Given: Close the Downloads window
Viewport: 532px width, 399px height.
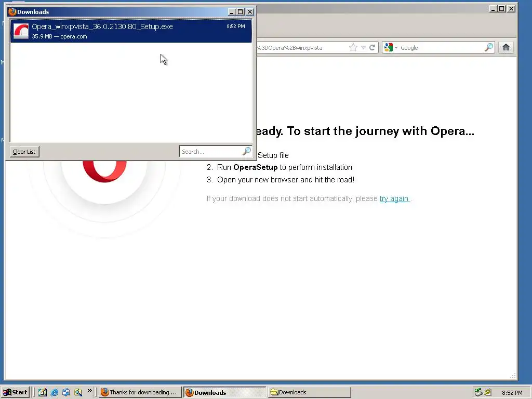Looking at the screenshot, I should 250,12.
